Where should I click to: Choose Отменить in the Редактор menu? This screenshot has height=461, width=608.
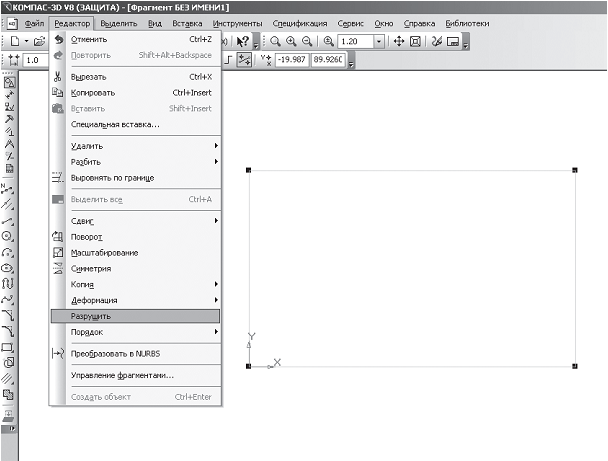point(135,39)
